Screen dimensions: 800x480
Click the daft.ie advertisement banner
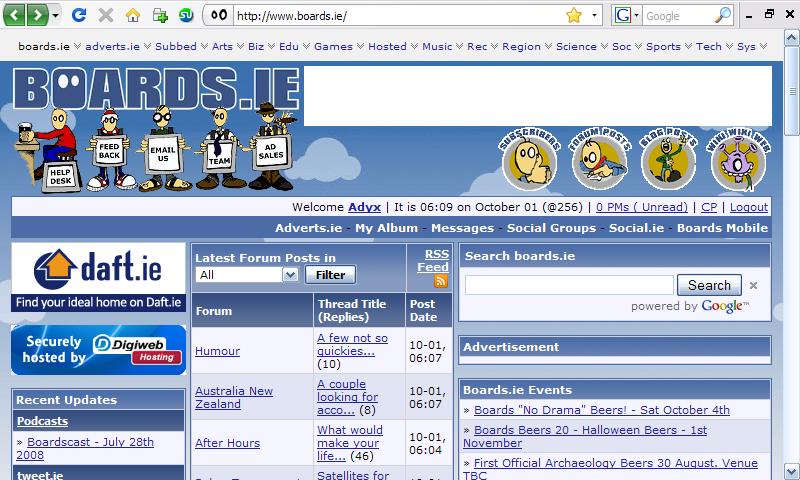(x=98, y=276)
